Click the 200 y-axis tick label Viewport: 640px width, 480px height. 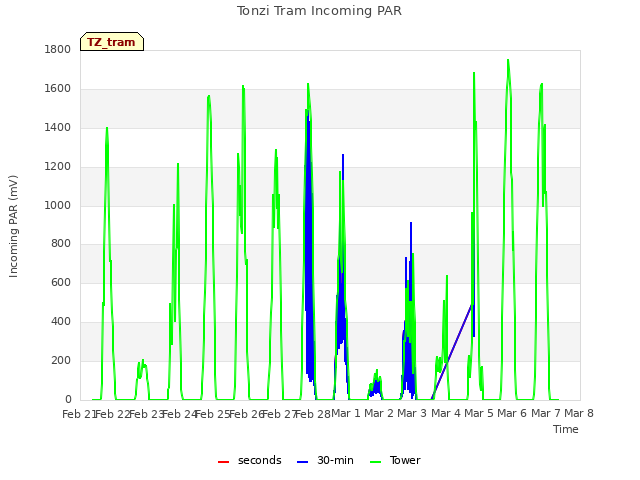pos(61,360)
